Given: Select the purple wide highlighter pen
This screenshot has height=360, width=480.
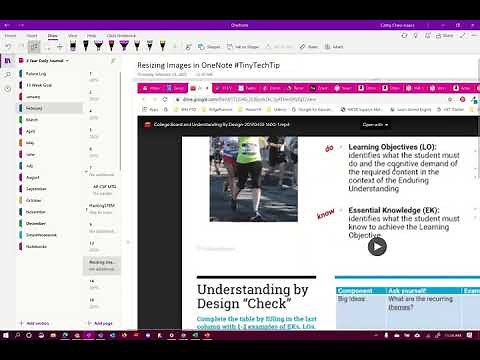Looking at the screenshot, I should (124, 46).
